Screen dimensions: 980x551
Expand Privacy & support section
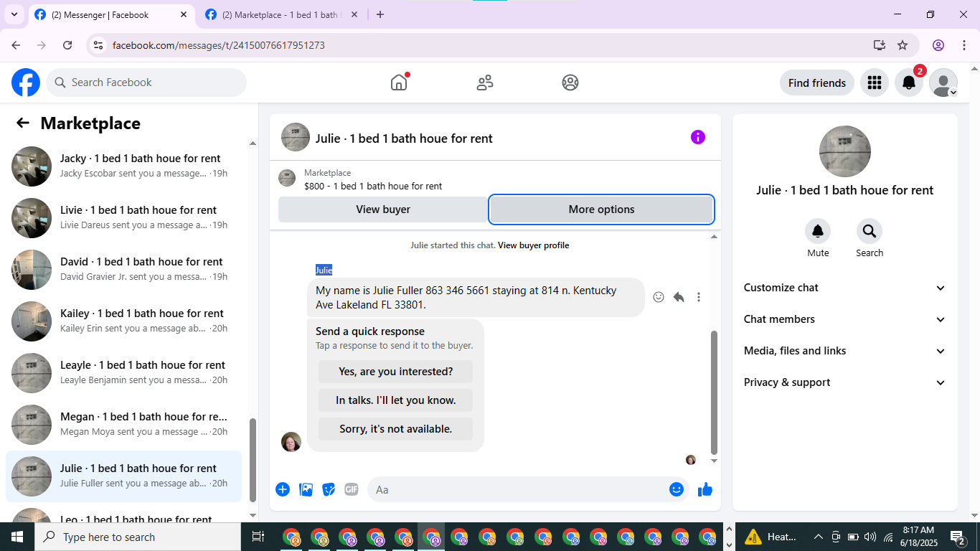[x=845, y=382]
